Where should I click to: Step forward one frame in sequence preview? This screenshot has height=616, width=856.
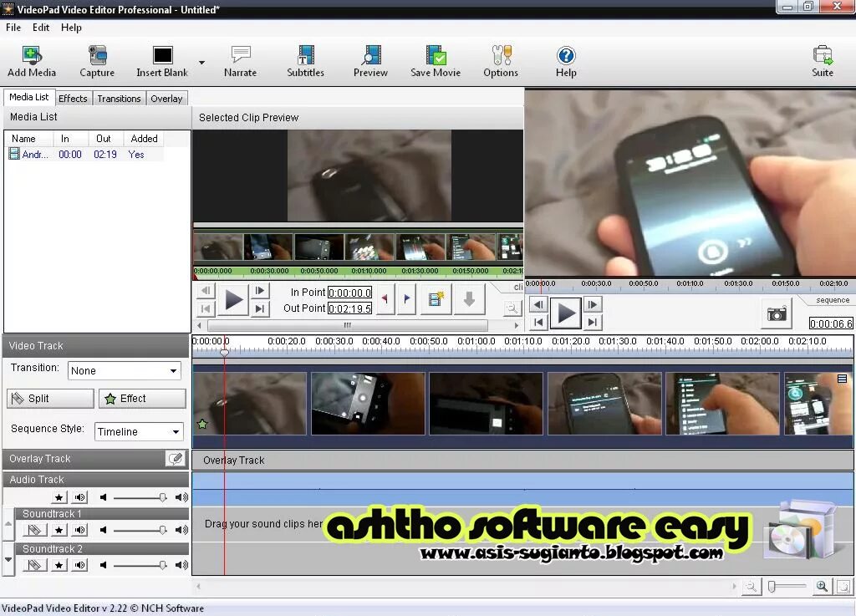click(x=593, y=304)
